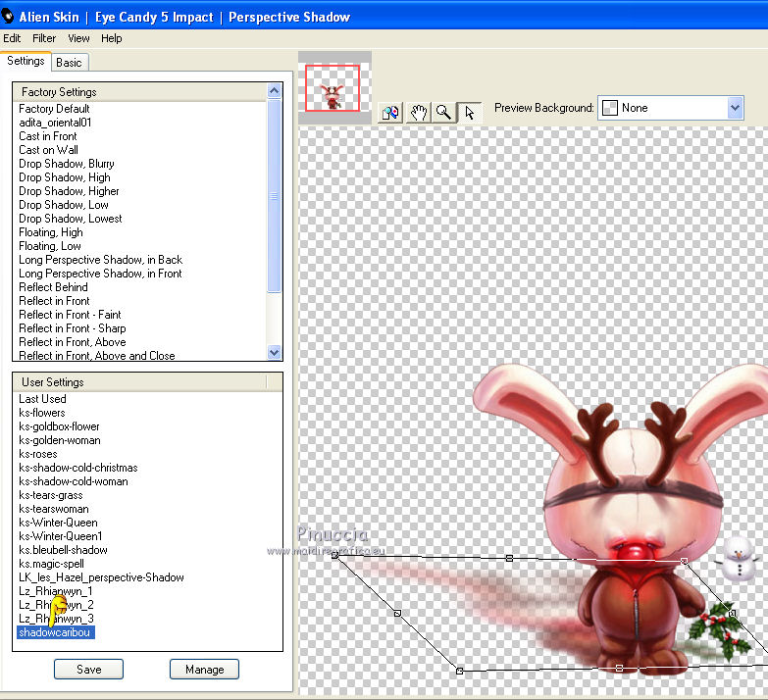Select Reflect in Front - Faint preset
This screenshot has height=700, width=768.
(70, 315)
